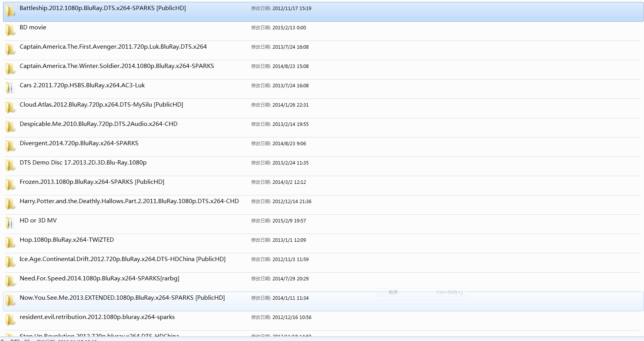The height and width of the screenshot is (341, 644).
Task: Click the modified date 2012/11/3 11:59
Action: [x=291, y=260]
